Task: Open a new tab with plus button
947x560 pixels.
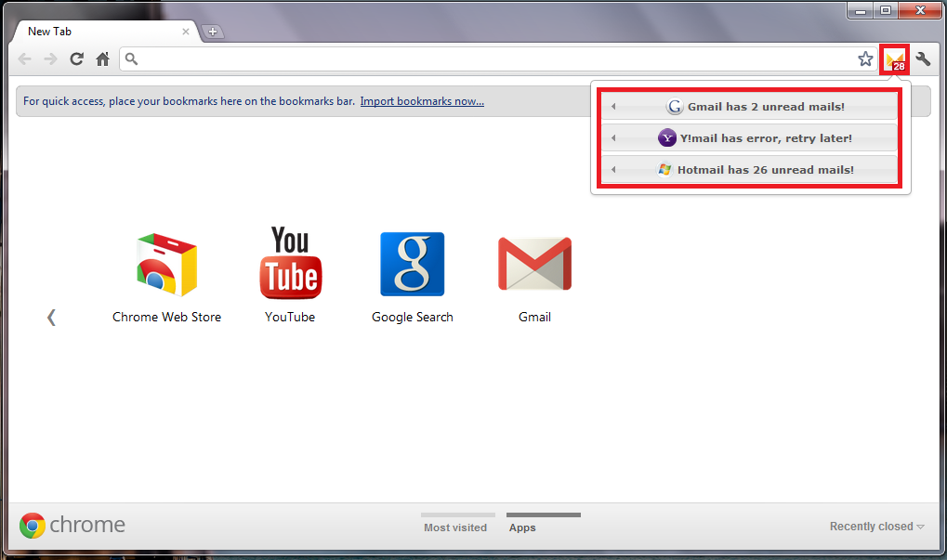Action: [212, 32]
